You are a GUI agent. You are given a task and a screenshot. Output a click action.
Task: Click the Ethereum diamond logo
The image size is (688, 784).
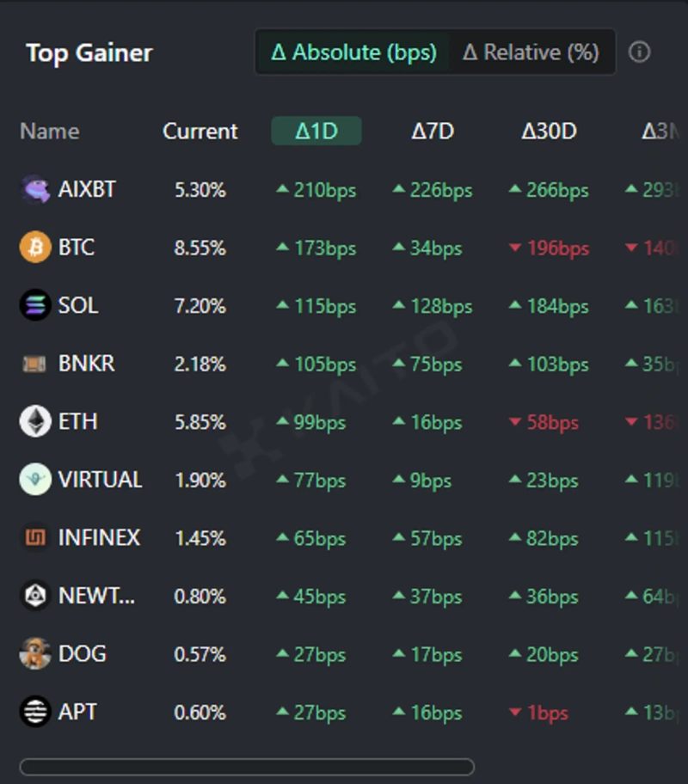[x=35, y=421]
